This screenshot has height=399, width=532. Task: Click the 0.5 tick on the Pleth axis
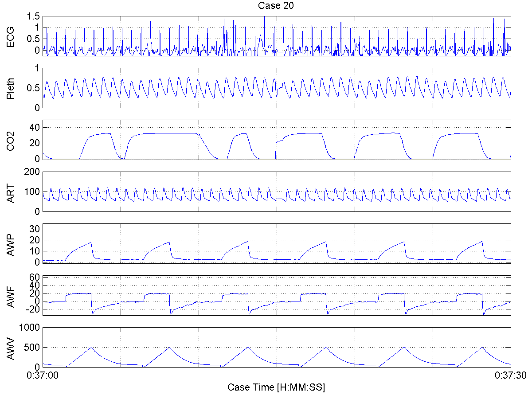pos(34,88)
